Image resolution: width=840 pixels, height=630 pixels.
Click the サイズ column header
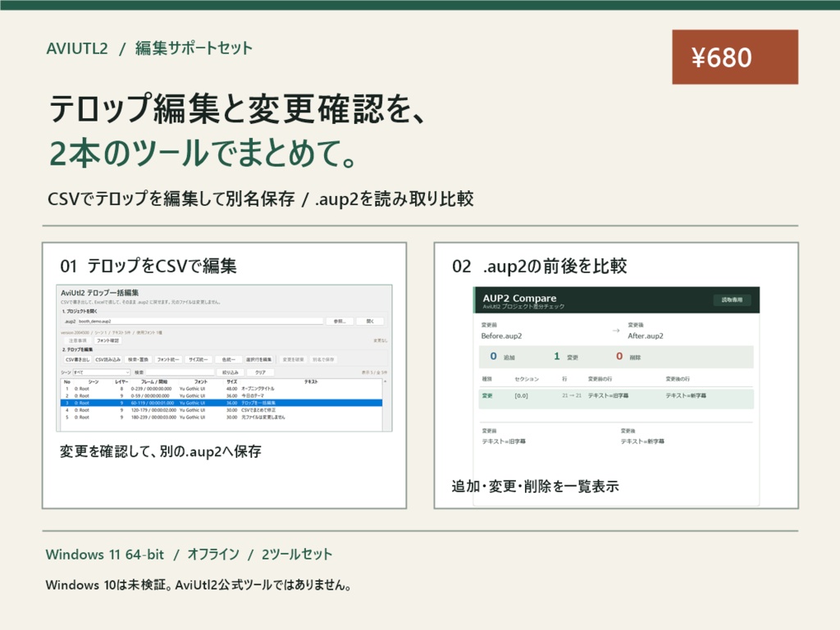(x=232, y=382)
